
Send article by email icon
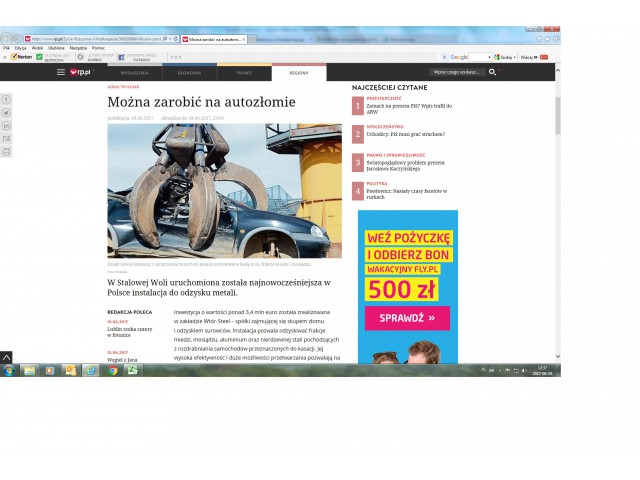pyautogui.click(x=7, y=139)
